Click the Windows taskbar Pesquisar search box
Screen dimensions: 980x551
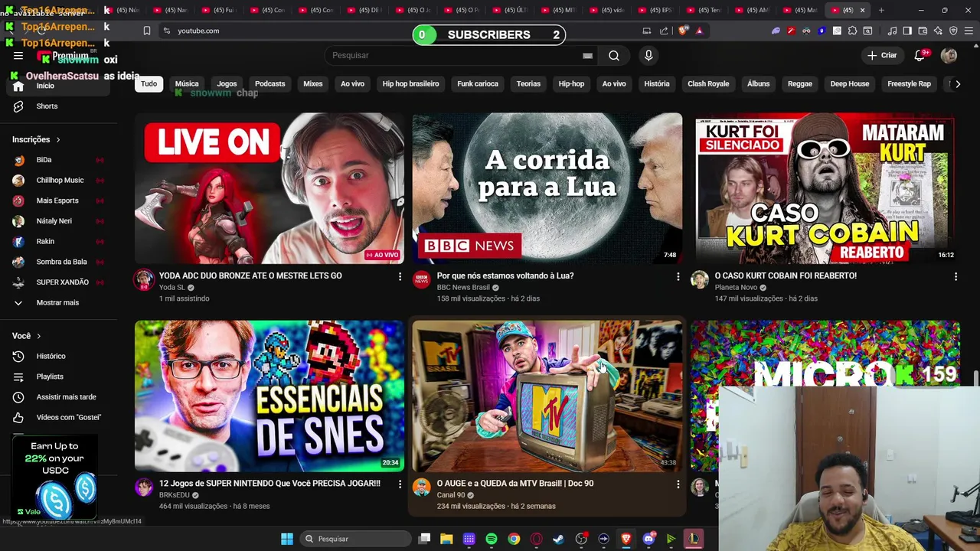(x=354, y=539)
